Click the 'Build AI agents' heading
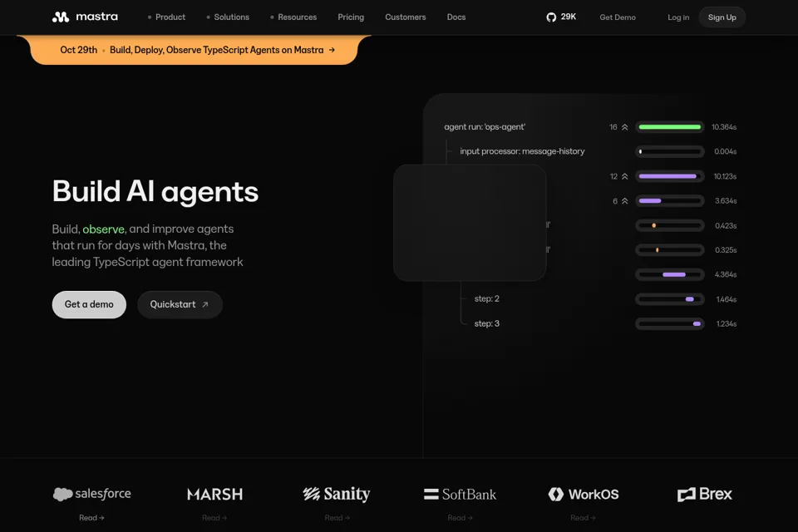The width and height of the screenshot is (798, 532). coord(155,192)
